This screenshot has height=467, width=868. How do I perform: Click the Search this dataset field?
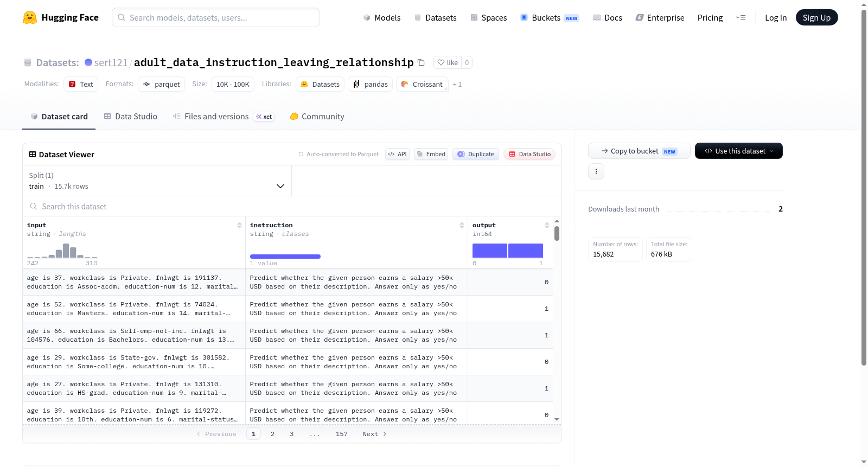(x=292, y=206)
